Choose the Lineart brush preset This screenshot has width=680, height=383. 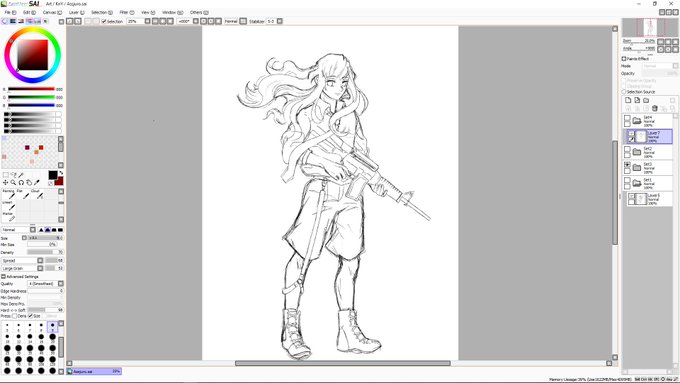coord(10,206)
